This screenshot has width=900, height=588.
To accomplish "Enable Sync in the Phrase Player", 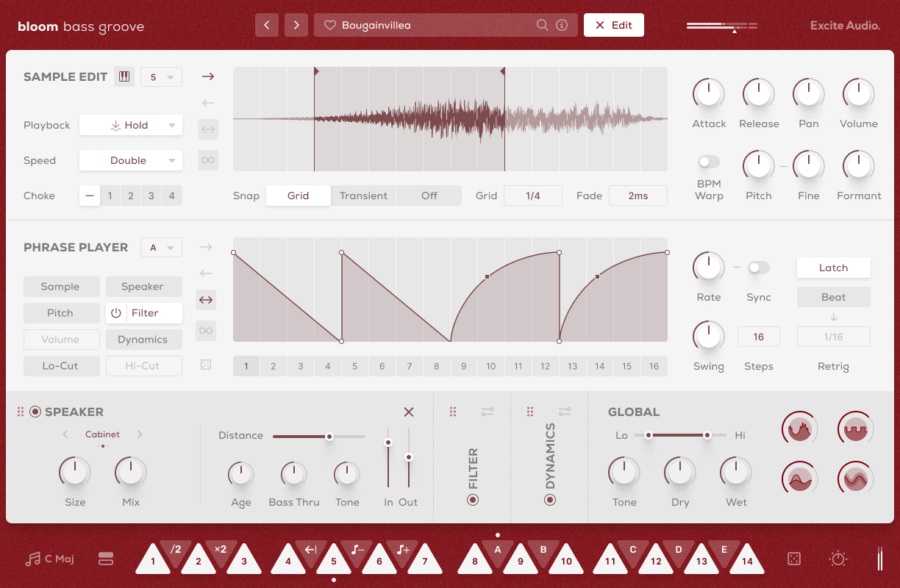I will pyautogui.click(x=758, y=268).
